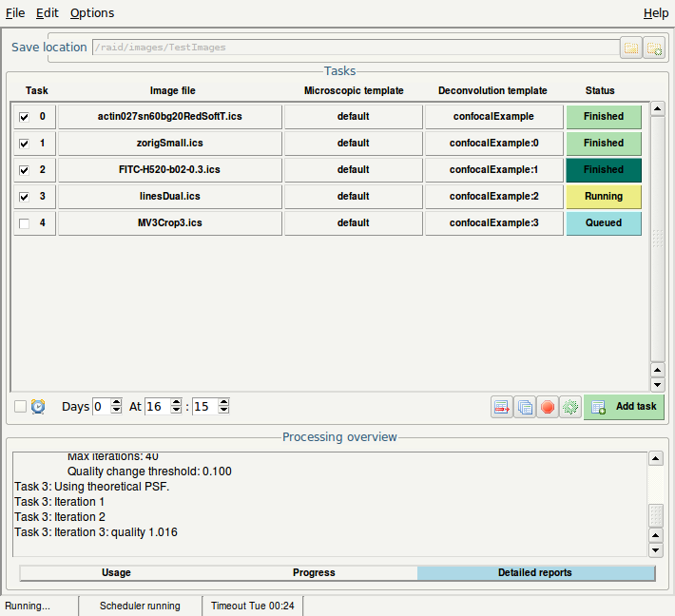Switch to the Usage tab
The image size is (675, 616).
tap(116, 572)
